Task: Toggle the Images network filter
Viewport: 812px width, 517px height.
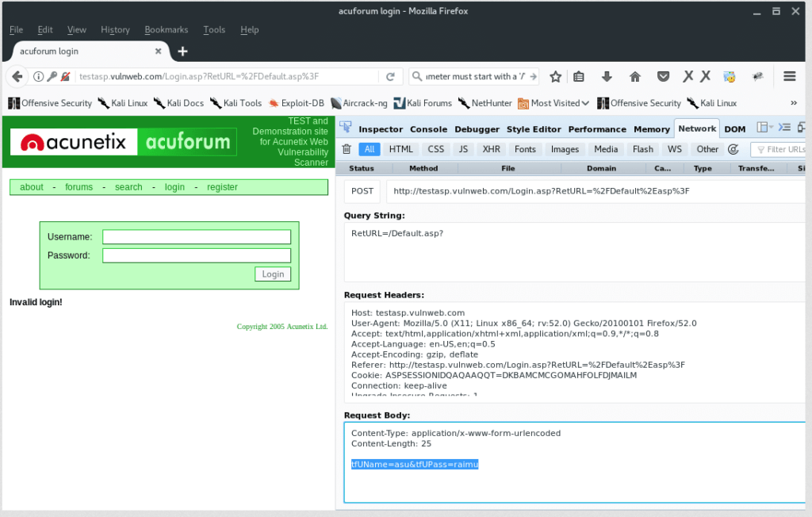Action: [x=565, y=149]
